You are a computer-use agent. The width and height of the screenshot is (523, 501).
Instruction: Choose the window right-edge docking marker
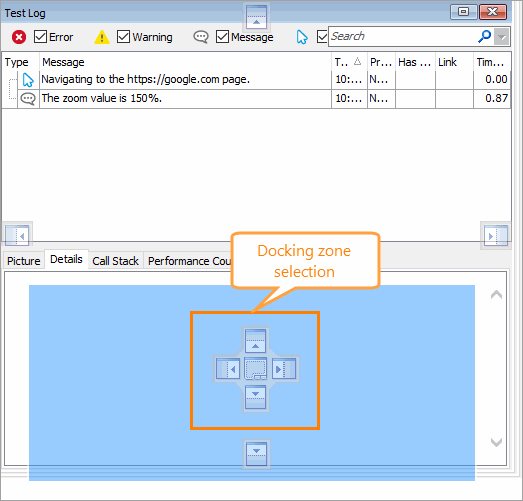click(496, 235)
